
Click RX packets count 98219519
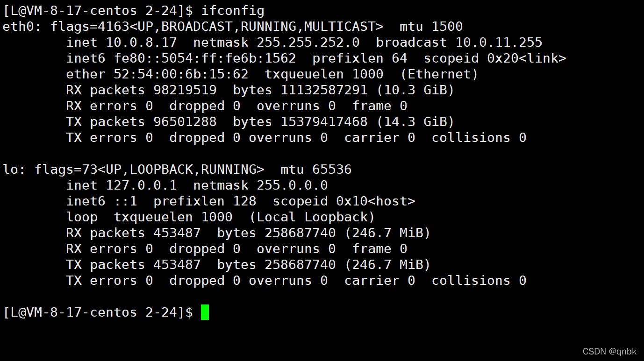click(185, 90)
